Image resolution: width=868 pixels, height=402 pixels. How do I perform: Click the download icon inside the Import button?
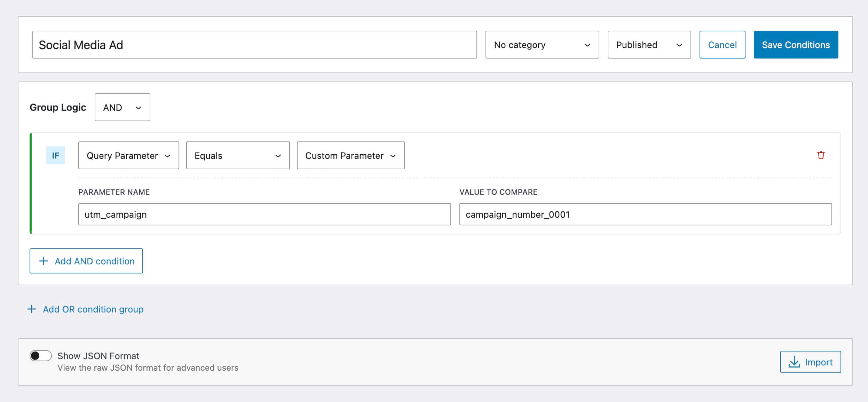795,362
